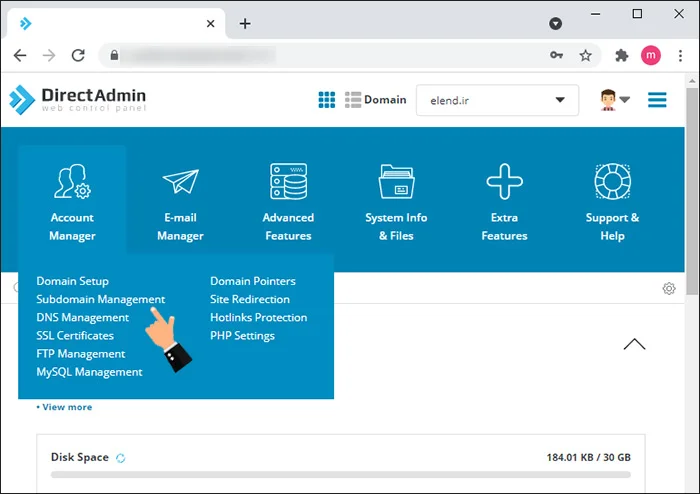Collapse the section with the up chevron
Image resolution: width=700 pixels, height=494 pixels.
point(634,344)
